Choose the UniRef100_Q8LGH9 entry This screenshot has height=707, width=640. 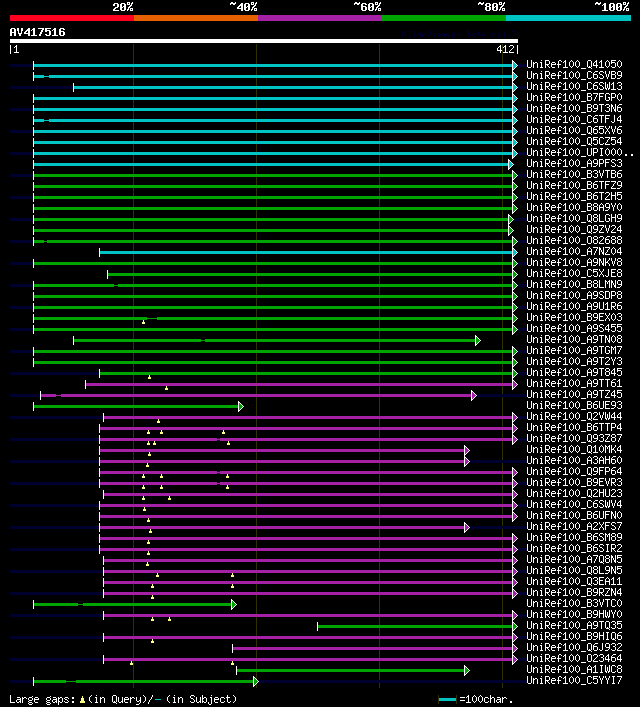click(574, 219)
